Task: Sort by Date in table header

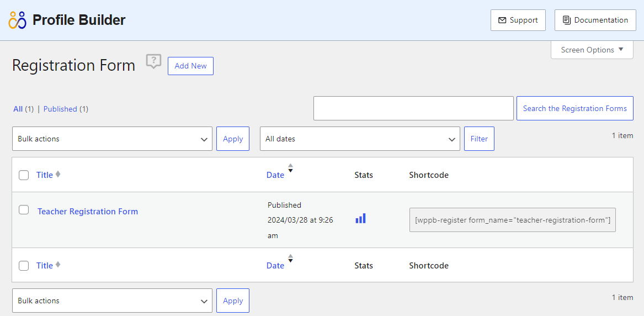Action: (x=275, y=175)
